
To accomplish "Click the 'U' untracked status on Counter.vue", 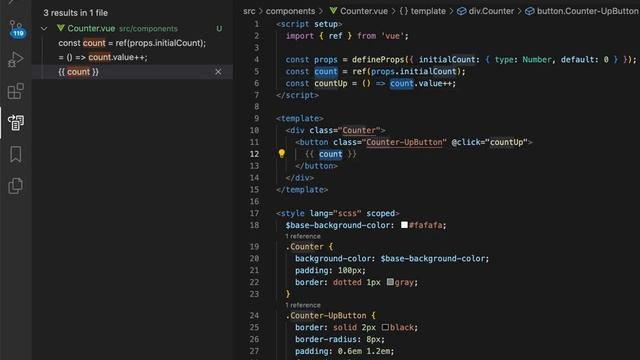I will pyautogui.click(x=219, y=29).
